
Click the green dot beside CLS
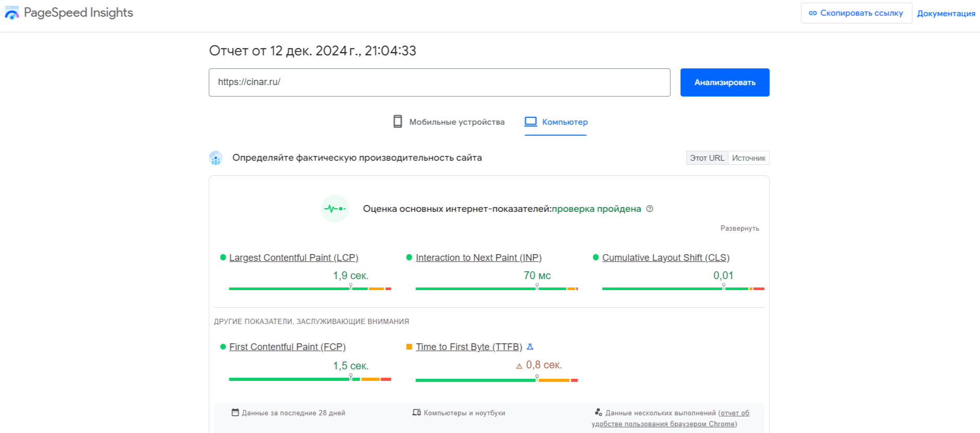(x=596, y=257)
